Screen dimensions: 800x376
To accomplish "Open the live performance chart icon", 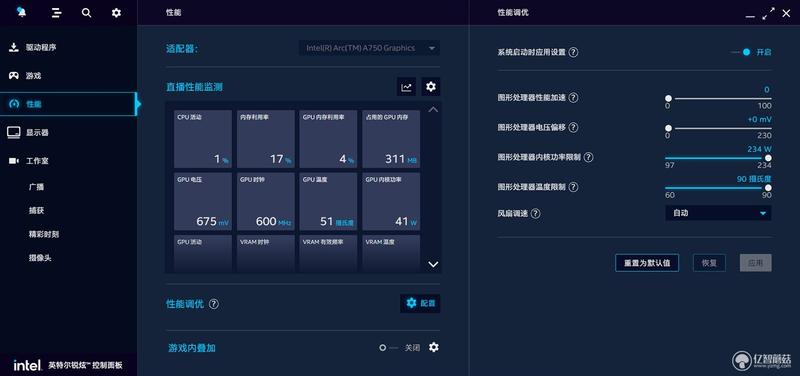I will pyautogui.click(x=406, y=87).
